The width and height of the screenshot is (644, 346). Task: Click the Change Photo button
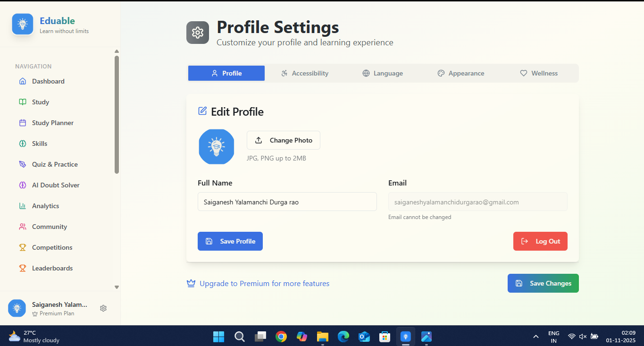[x=284, y=140]
